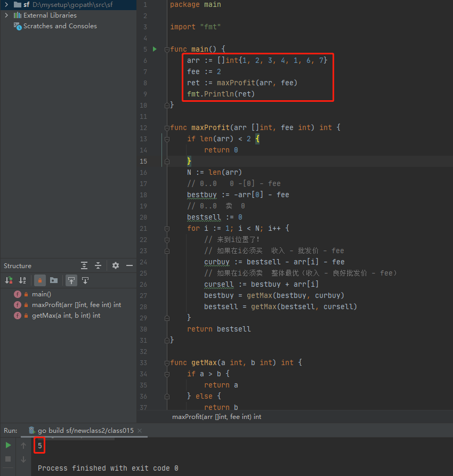This screenshot has height=476, width=453.
Task: Click output value 5 in console
Action: pyautogui.click(x=40, y=446)
